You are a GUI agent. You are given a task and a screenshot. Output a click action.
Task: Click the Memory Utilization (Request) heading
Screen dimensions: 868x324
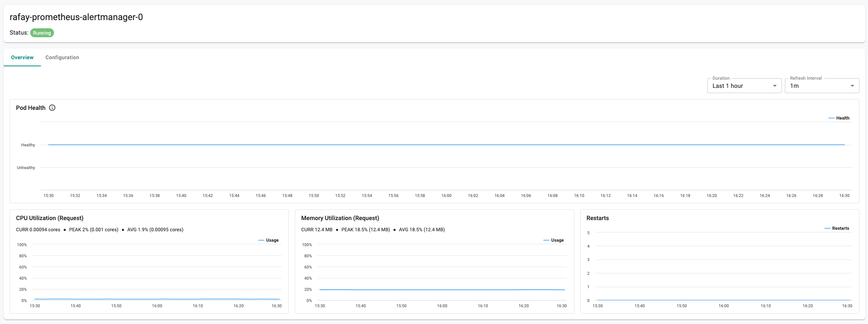point(340,218)
